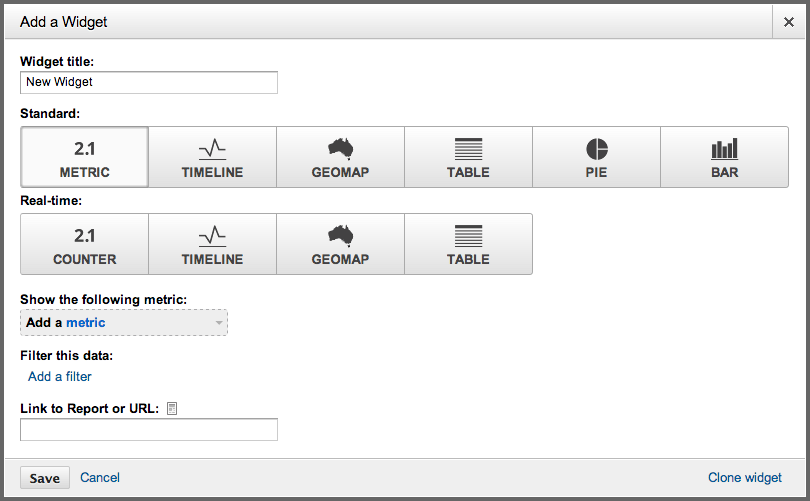Pick the Real-time Counter widget type
The width and height of the screenshot is (810, 501).
click(x=85, y=244)
